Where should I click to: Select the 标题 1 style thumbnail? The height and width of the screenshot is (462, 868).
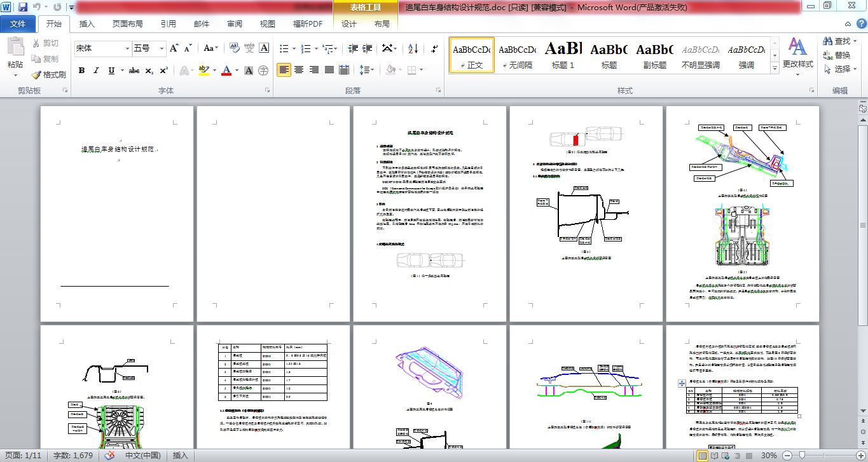[563, 55]
